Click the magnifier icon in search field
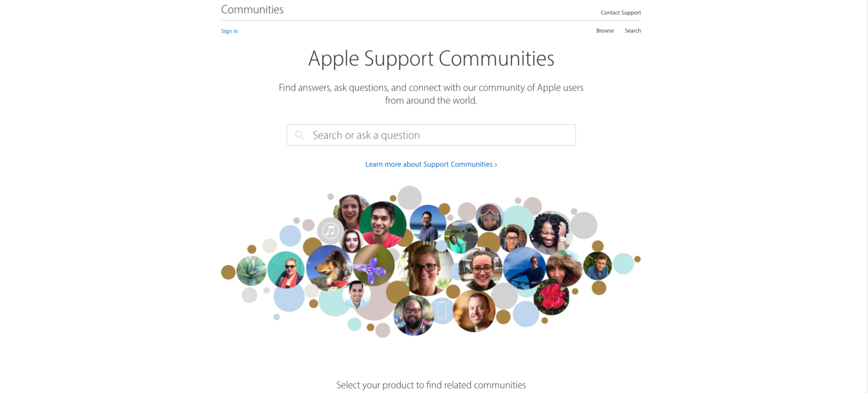 (299, 135)
